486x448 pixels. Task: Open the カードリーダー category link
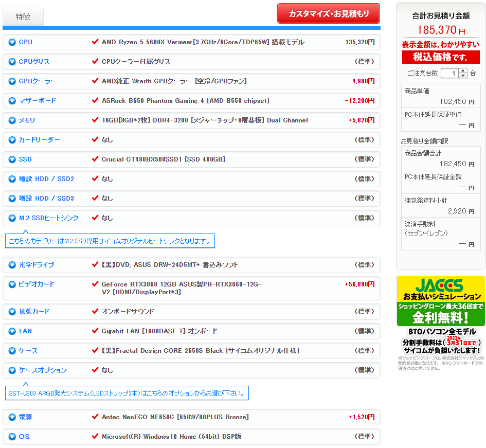tap(39, 140)
